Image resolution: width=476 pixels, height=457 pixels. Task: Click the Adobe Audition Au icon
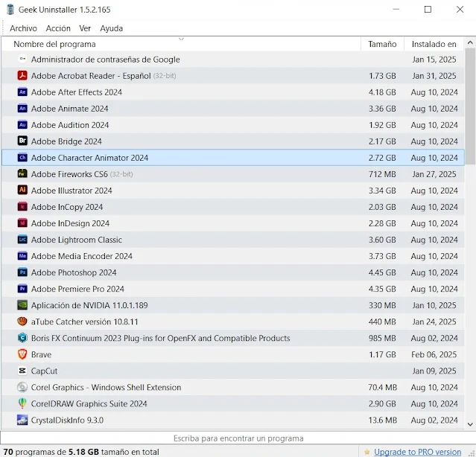(x=22, y=124)
